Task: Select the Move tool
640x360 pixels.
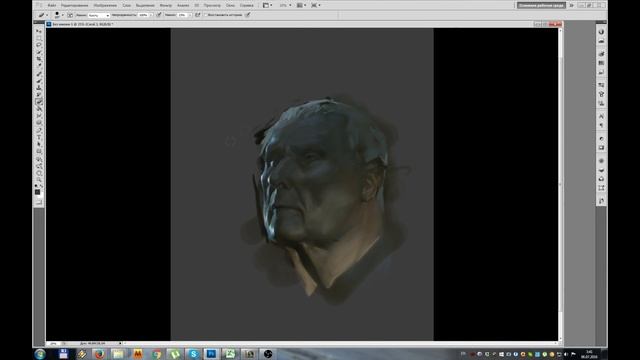Action: point(39,31)
